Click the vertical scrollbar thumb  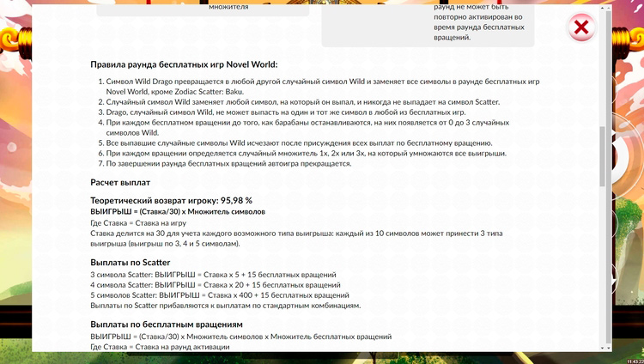tap(602, 156)
